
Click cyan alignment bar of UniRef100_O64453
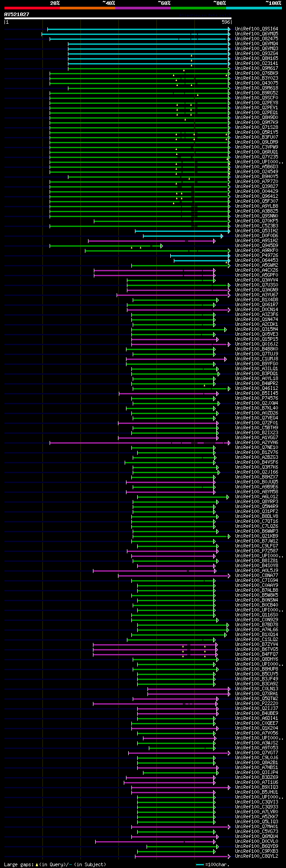point(202,261)
